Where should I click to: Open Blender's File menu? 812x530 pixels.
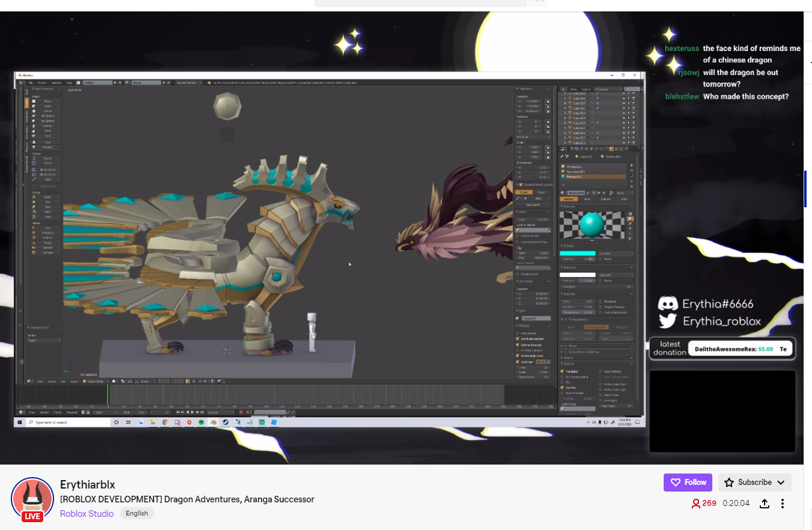point(31,82)
